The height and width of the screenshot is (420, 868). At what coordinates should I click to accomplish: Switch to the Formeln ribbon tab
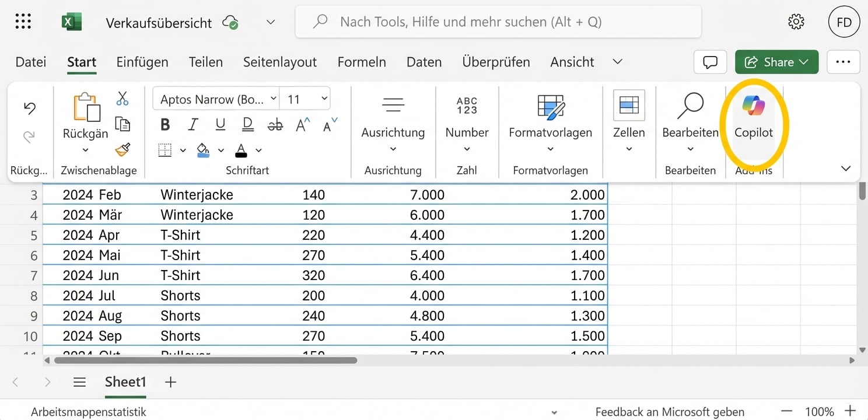click(362, 62)
